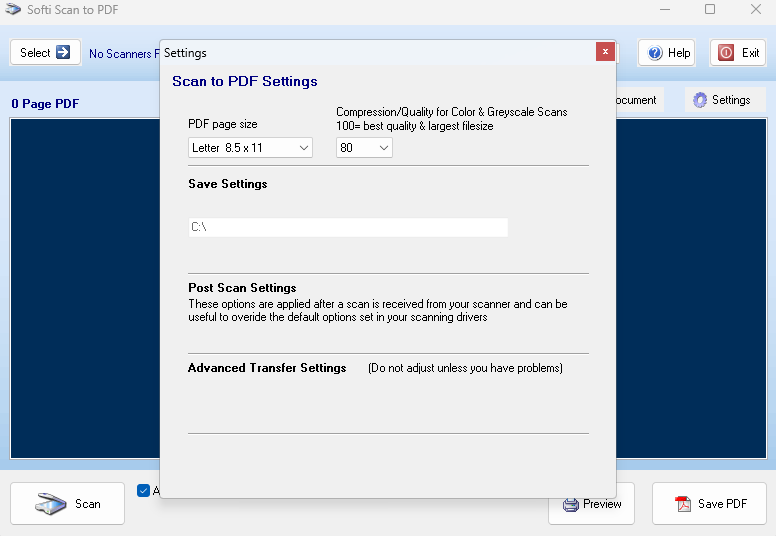Click the 'No Scanners' status text

[x=124, y=53]
